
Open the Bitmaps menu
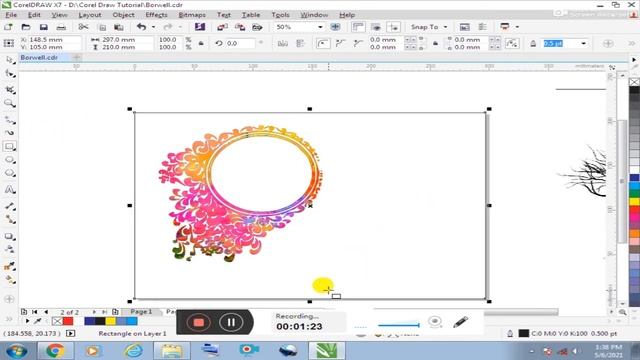pos(192,15)
